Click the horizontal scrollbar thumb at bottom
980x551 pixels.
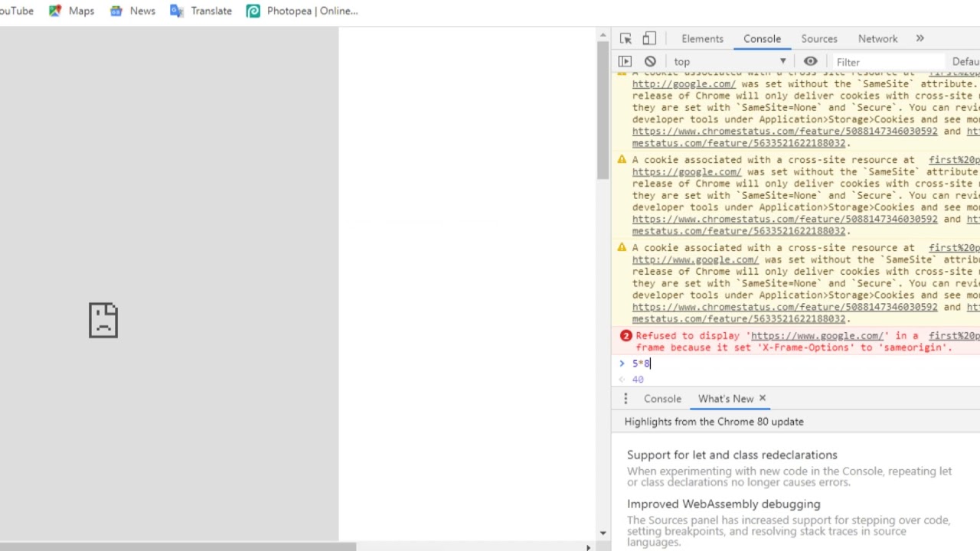click(x=178, y=547)
